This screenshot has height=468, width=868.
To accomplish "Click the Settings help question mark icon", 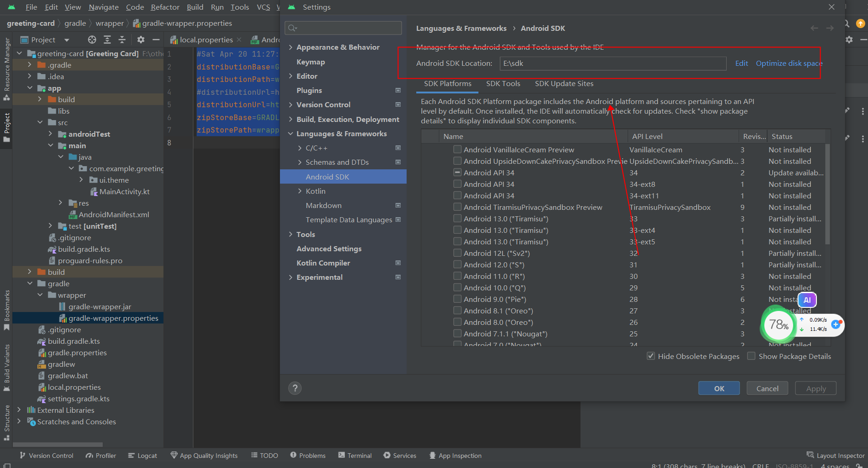I will [295, 388].
